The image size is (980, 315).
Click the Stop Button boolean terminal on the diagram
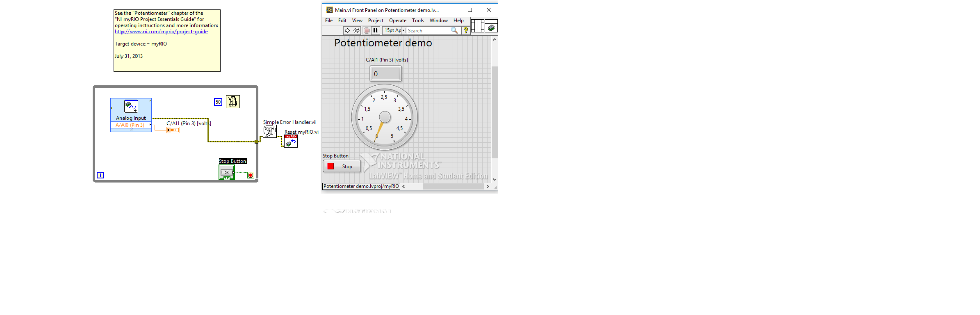click(x=227, y=173)
